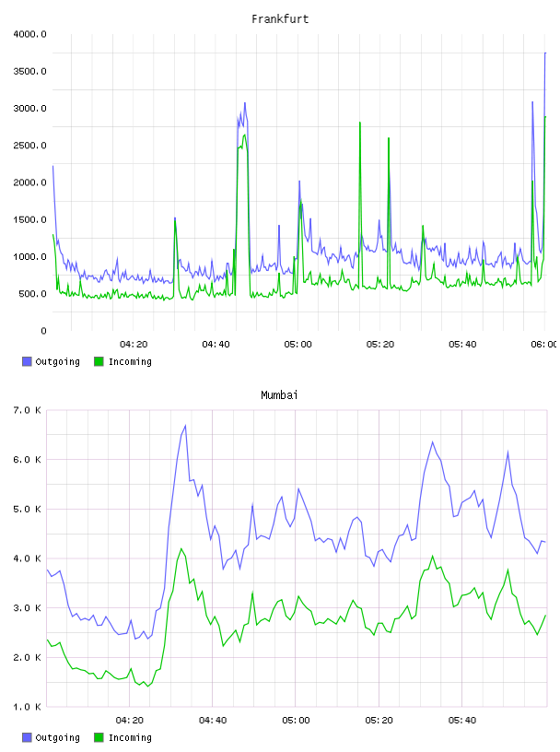Viewport: 560px width, 752px height.
Task: Click the 05:40 time label in Mumbai chart
Action: click(x=462, y=721)
